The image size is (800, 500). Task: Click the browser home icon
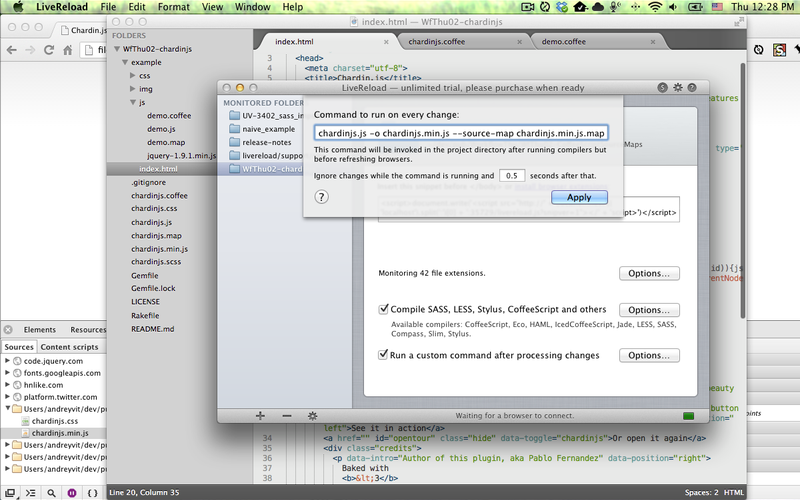[x=67, y=50]
